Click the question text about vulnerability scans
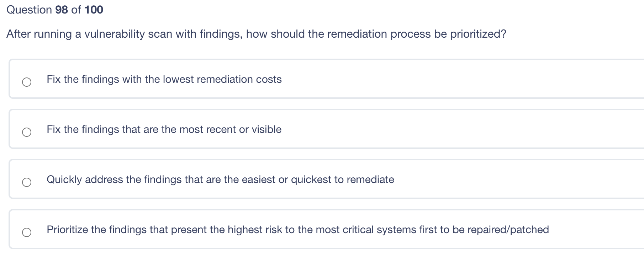The image size is (644, 258). (256, 34)
